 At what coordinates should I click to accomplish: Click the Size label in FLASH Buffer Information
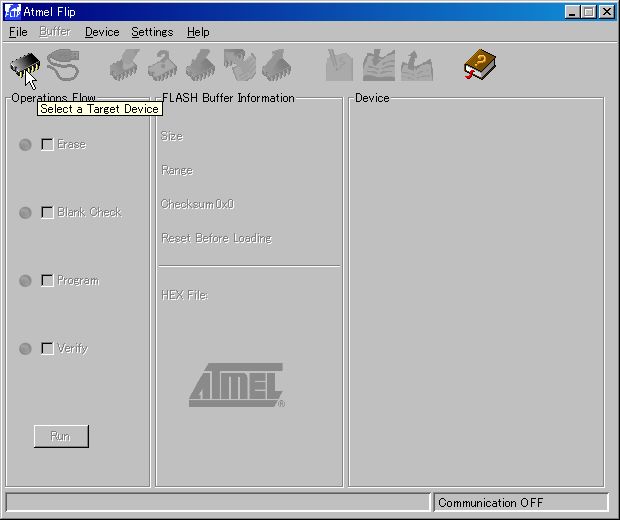[172, 136]
